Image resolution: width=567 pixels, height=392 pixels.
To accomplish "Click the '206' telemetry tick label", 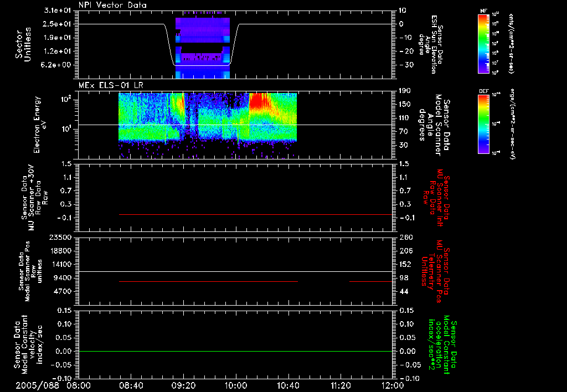I will (x=406, y=251).
